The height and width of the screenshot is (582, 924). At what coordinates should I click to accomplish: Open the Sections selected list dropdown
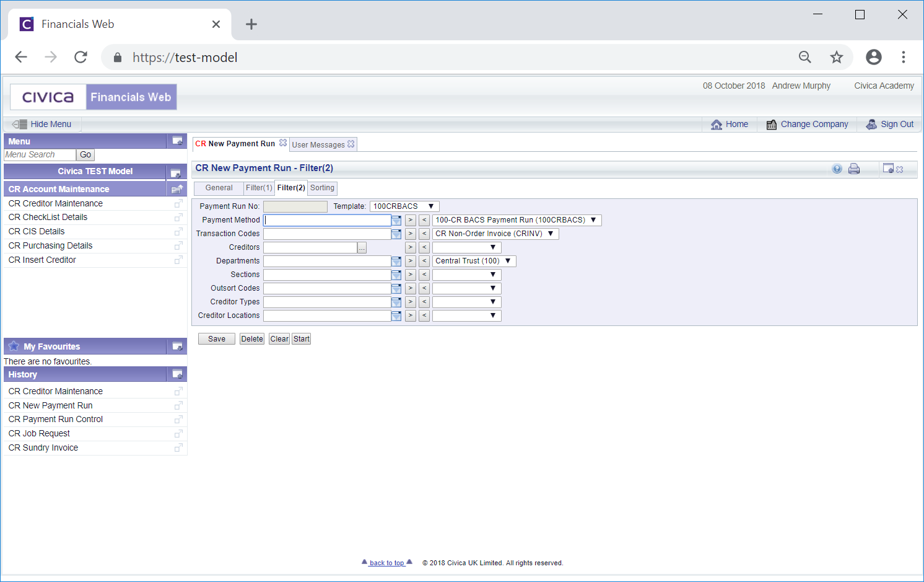coord(466,275)
